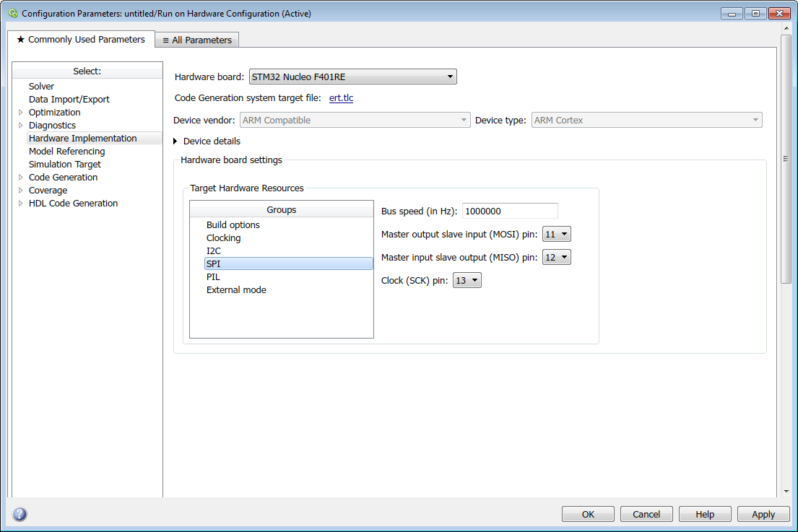Select the Commonly Used Parameters tab
The image size is (798, 532).
(x=81, y=40)
